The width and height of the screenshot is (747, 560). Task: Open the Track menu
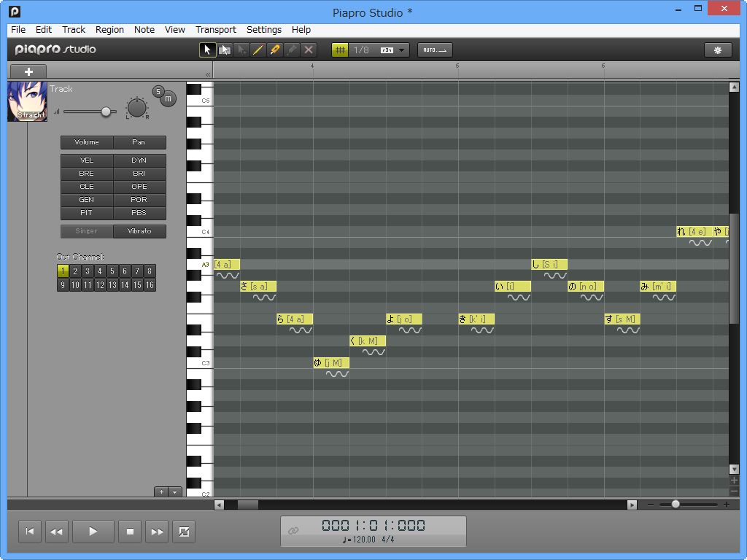click(74, 29)
